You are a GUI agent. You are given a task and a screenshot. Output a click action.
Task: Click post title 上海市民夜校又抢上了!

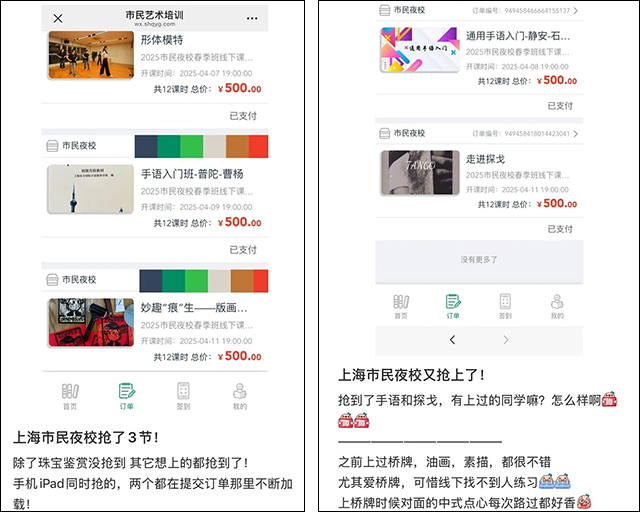(411, 375)
